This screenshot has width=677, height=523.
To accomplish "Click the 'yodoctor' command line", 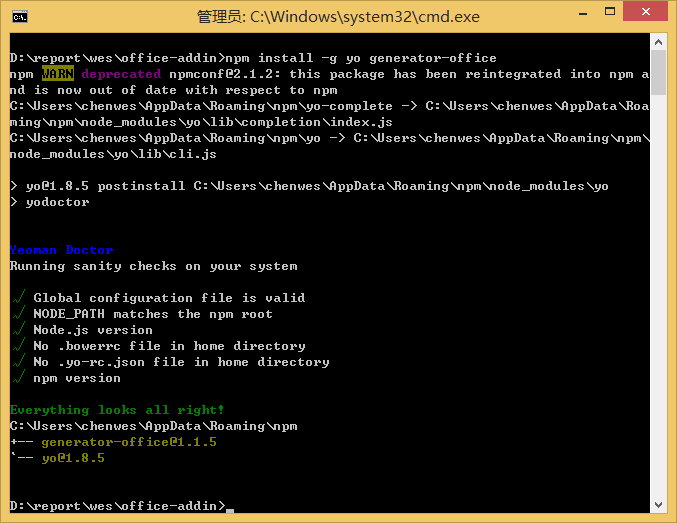I will click(57, 202).
